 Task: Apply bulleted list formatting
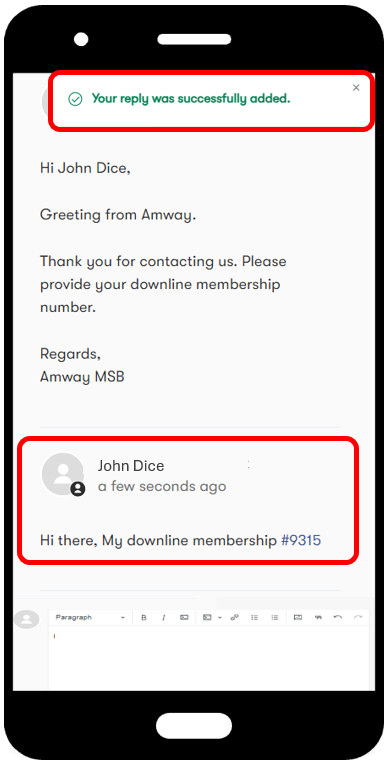[x=254, y=617]
